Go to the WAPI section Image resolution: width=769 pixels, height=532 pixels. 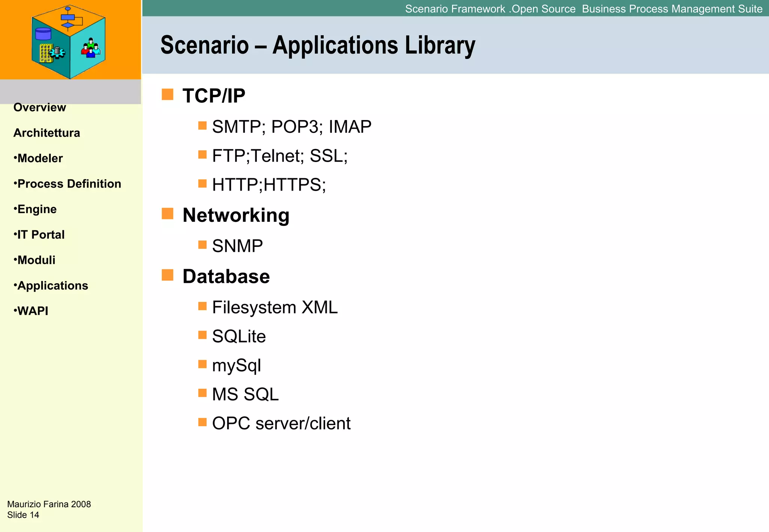[x=31, y=311]
